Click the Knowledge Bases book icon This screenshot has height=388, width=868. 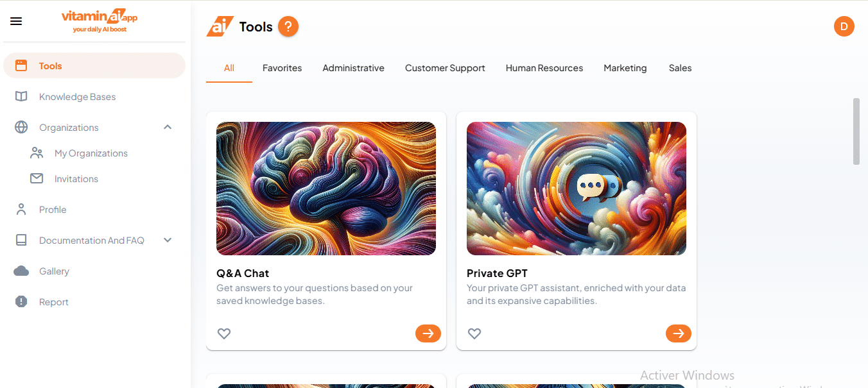pos(21,97)
